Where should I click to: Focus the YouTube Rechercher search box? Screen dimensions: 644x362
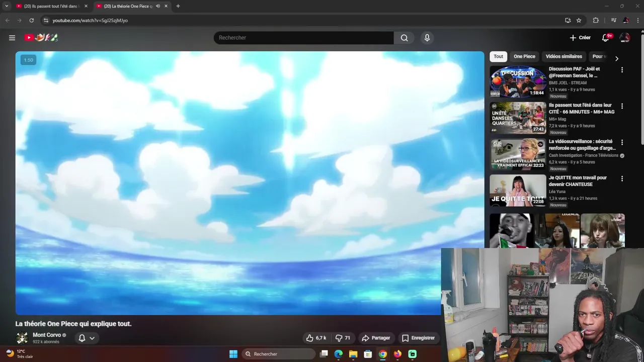[304, 38]
